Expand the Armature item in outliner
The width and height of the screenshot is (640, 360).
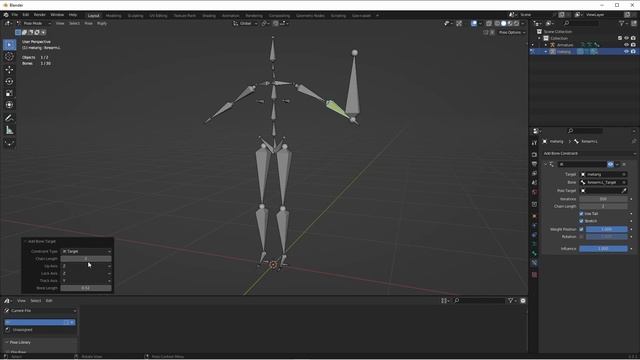[546, 45]
